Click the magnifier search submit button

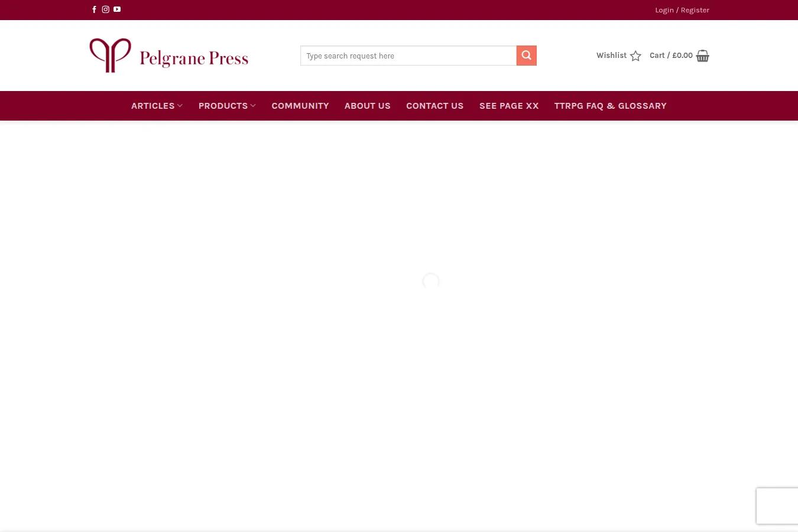526,56
